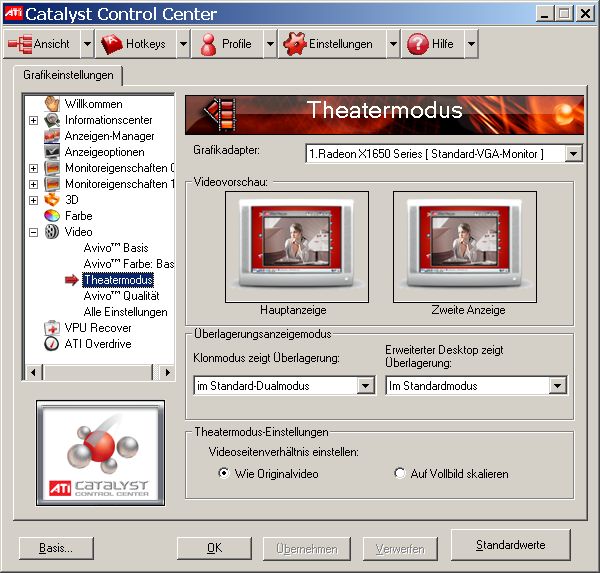Collapse the Video tree node
Screen dimensions: 600x573
[34, 232]
